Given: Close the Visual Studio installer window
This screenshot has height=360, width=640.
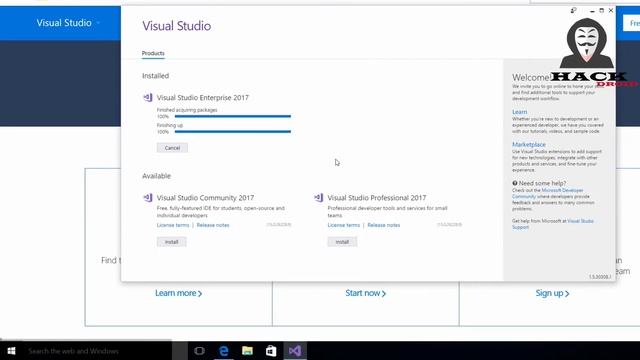Looking at the screenshot, I should pyautogui.click(x=611, y=11).
